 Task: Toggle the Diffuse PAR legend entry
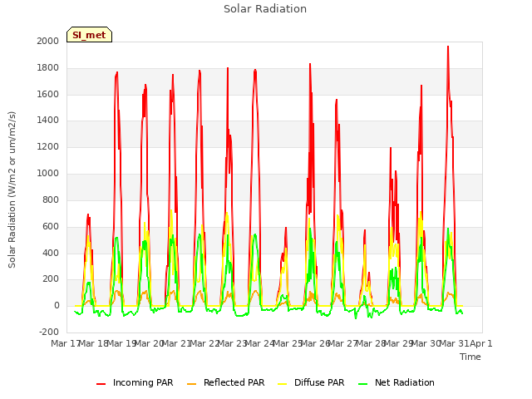311,382
